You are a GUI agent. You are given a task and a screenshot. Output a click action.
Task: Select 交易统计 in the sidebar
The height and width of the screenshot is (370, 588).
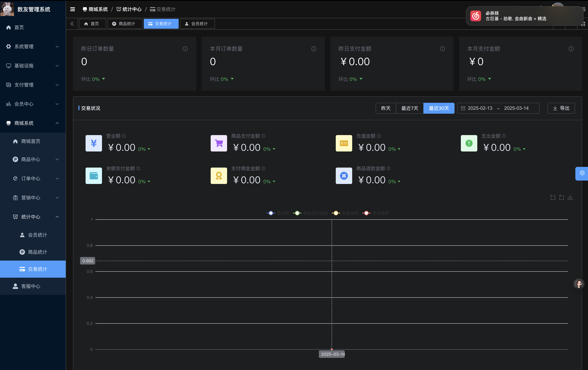(x=33, y=269)
